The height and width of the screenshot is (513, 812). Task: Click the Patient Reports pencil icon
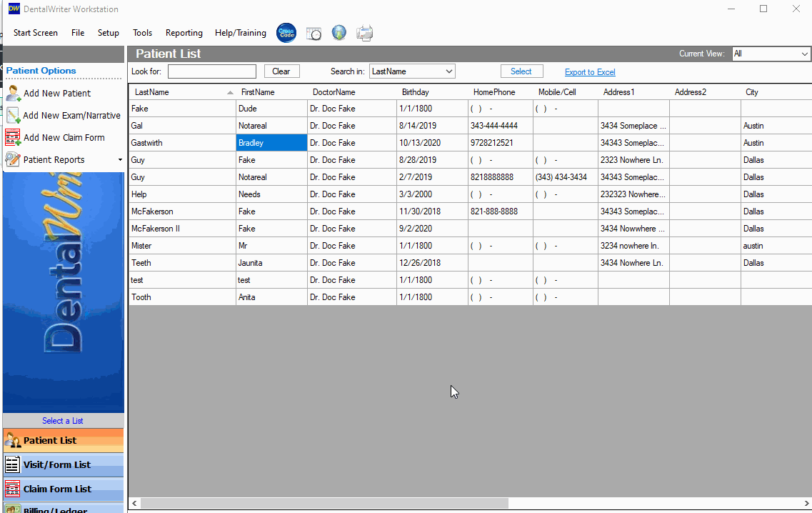13,160
